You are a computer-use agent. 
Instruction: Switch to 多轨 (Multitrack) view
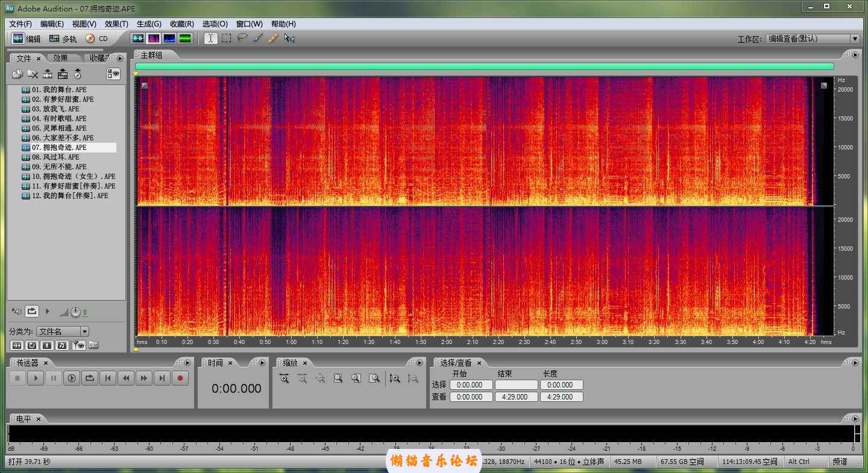tap(63, 39)
